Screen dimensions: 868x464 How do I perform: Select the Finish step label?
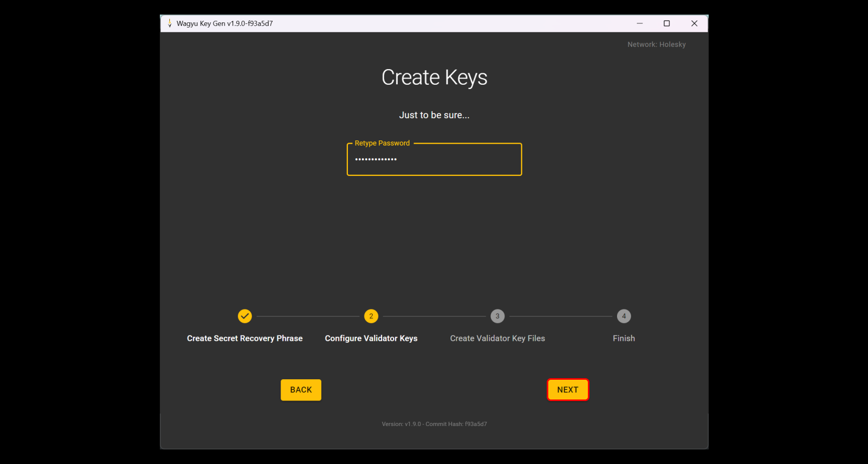point(624,338)
